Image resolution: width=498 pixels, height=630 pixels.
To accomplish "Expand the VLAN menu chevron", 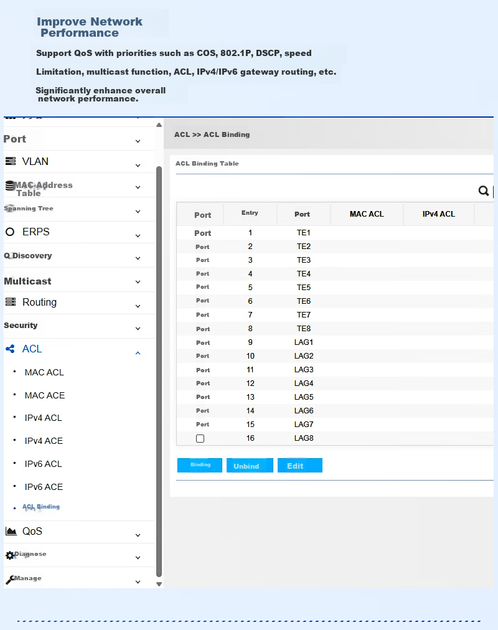I will (138, 165).
